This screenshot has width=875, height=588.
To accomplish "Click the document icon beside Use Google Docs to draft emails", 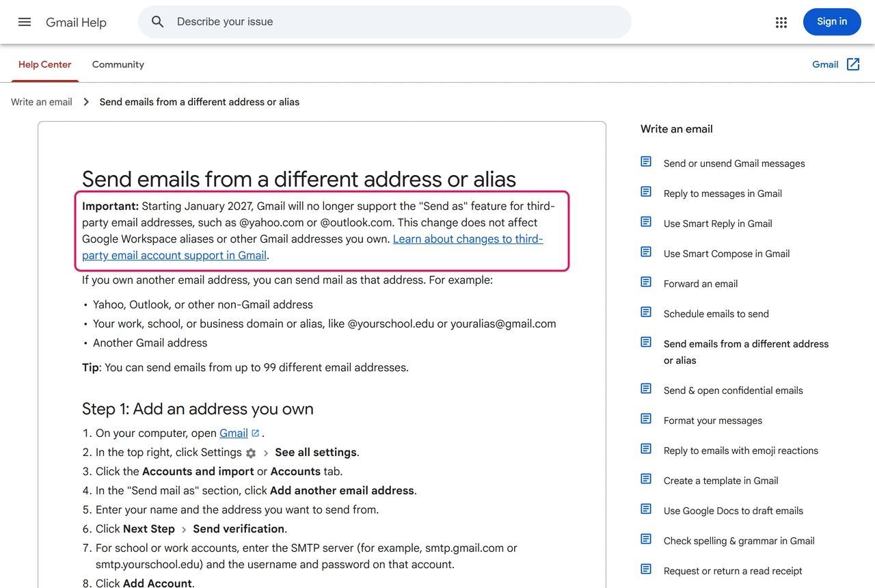I will pos(646,509).
